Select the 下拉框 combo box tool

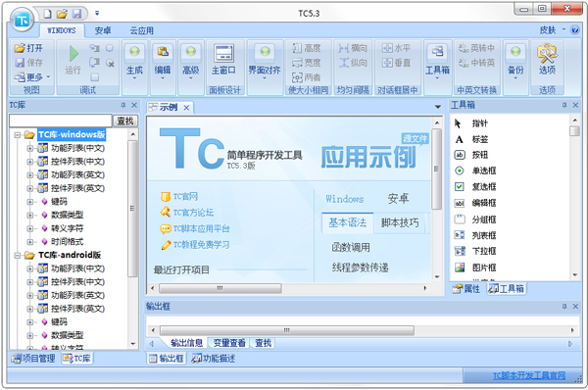[475, 251]
